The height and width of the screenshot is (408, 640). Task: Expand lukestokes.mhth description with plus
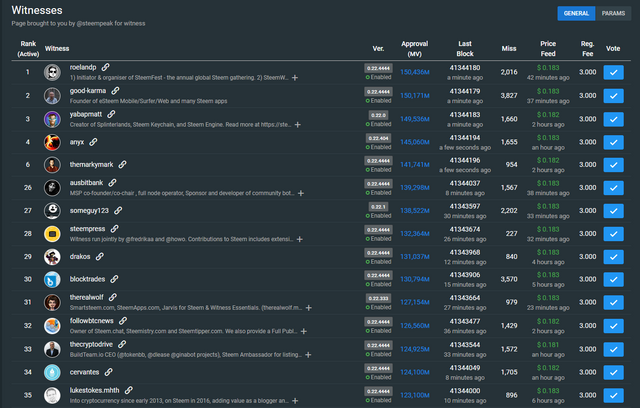[x=295, y=401]
